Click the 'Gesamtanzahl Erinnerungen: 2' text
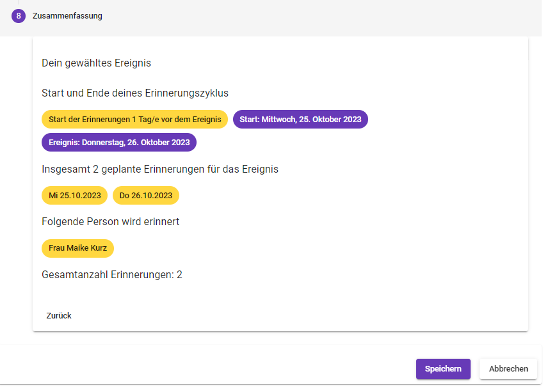This screenshot has height=392, width=550. (x=112, y=275)
